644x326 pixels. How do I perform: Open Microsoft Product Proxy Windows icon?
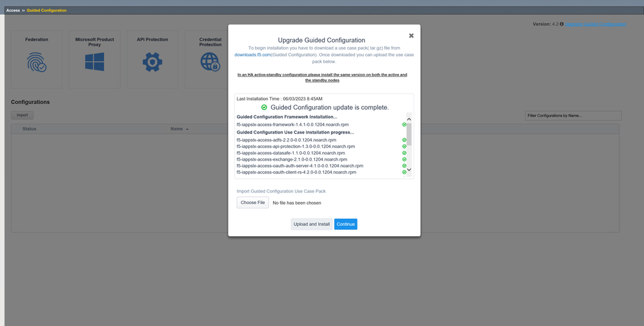point(94,62)
